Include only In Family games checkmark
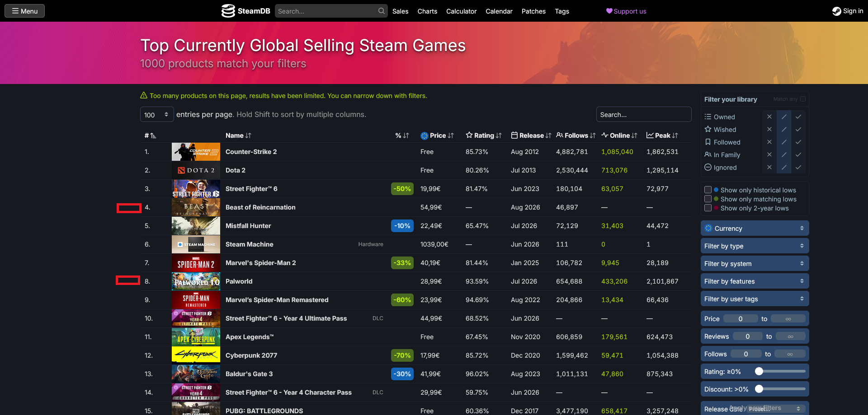This screenshot has height=415, width=868. point(798,154)
